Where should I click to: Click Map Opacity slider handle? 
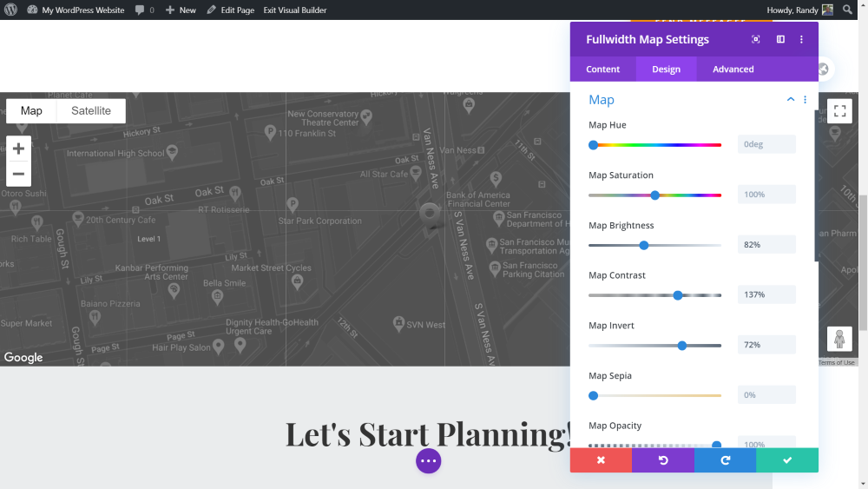716,445
